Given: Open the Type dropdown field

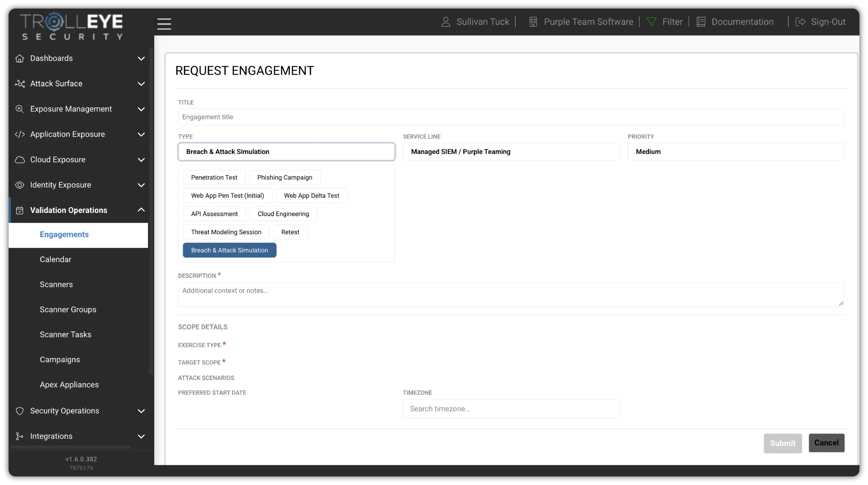Looking at the screenshot, I should (x=286, y=152).
